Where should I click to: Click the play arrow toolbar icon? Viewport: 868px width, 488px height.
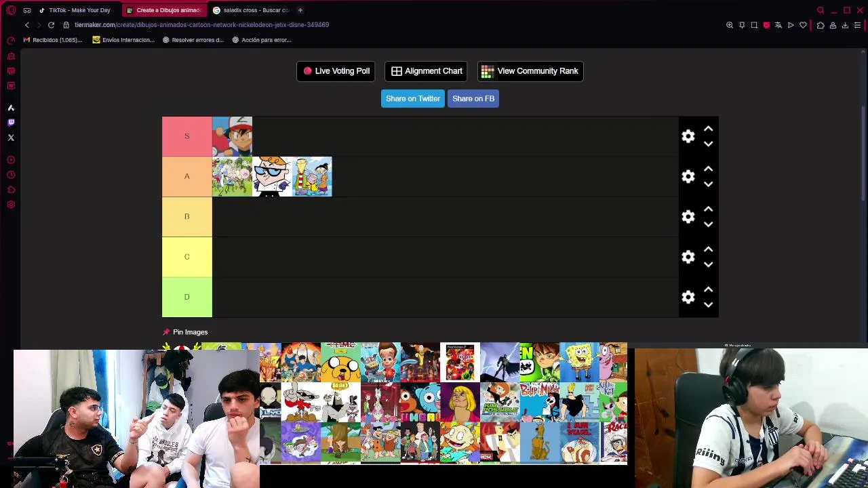pyautogui.click(x=791, y=25)
